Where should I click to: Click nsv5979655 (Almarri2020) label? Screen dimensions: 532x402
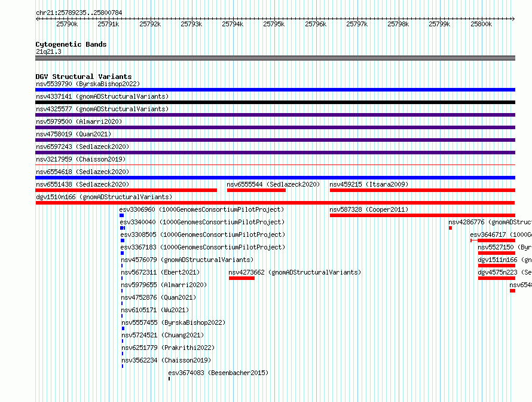coord(164,285)
